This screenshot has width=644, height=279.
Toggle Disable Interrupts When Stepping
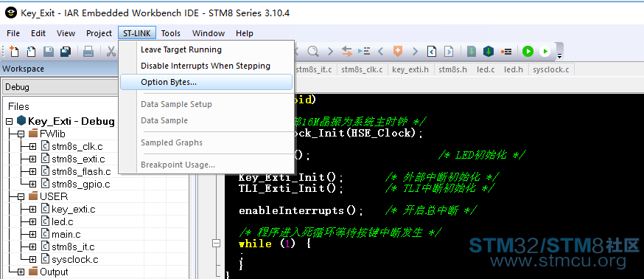pyautogui.click(x=206, y=66)
